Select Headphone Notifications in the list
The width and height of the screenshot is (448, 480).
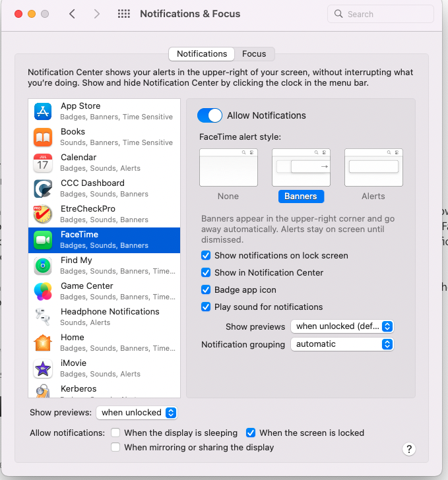coord(104,317)
